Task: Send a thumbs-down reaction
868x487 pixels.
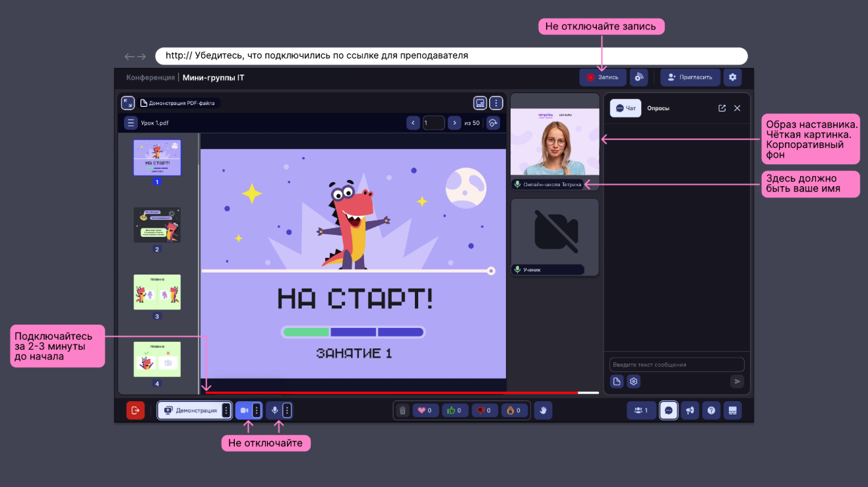Action: tap(485, 410)
